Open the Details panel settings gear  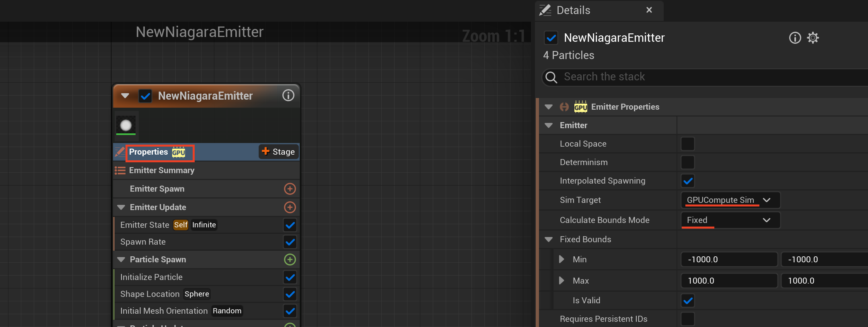[813, 38]
